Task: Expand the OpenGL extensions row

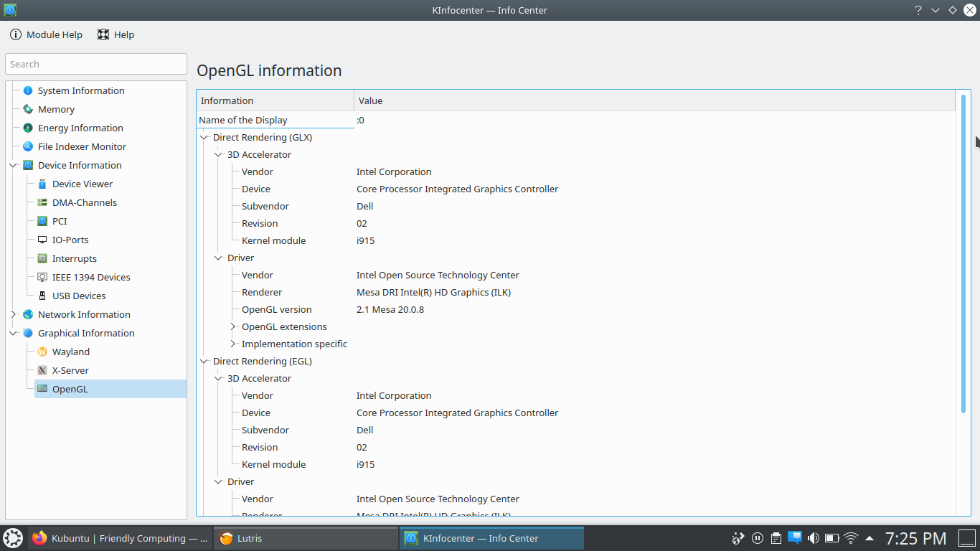Action: click(232, 326)
